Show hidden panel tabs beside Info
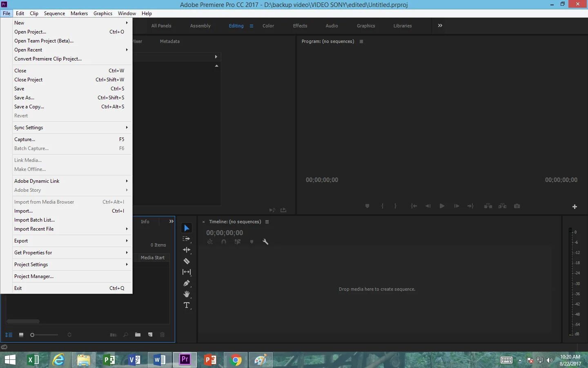 pos(171,221)
